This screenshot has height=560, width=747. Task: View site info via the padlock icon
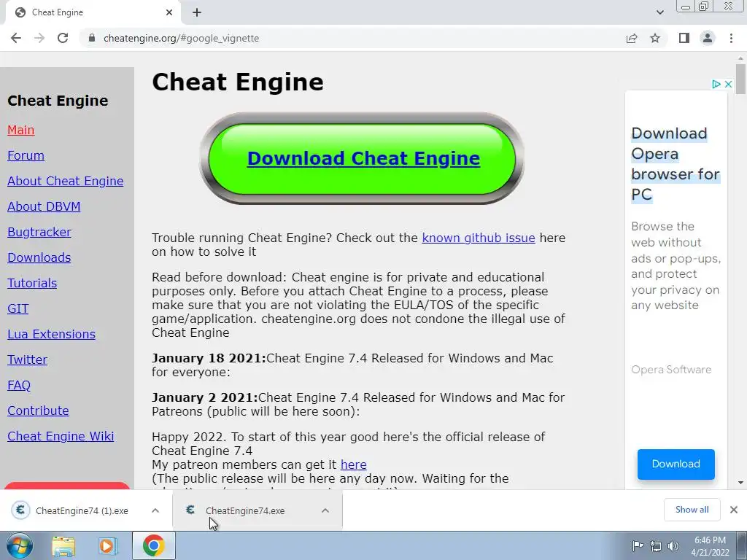click(x=92, y=38)
